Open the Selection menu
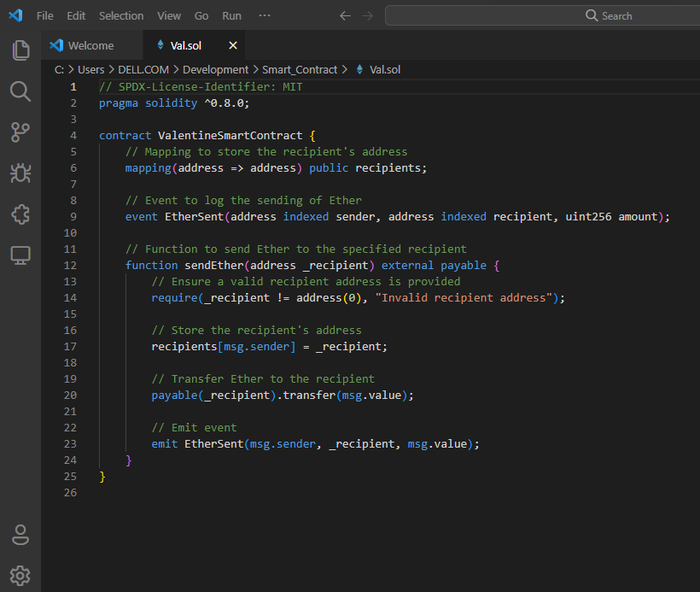This screenshot has width=700, height=592. click(x=121, y=16)
